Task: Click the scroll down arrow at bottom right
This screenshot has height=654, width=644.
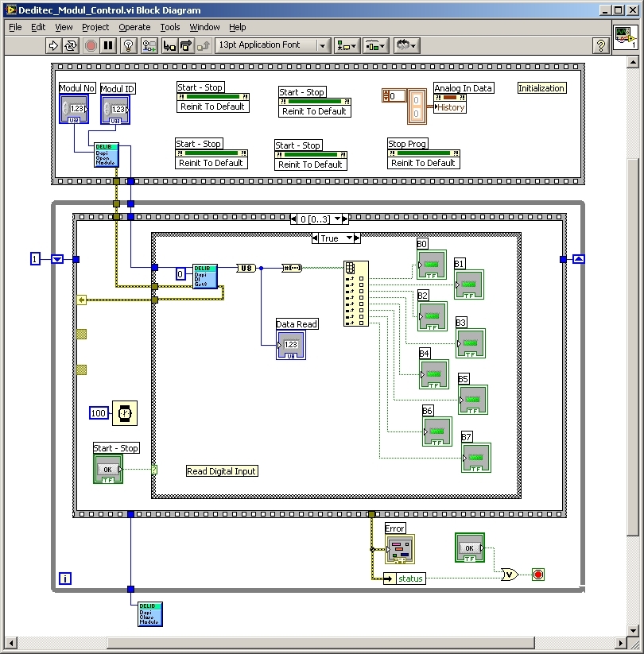Action: click(633, 630)
